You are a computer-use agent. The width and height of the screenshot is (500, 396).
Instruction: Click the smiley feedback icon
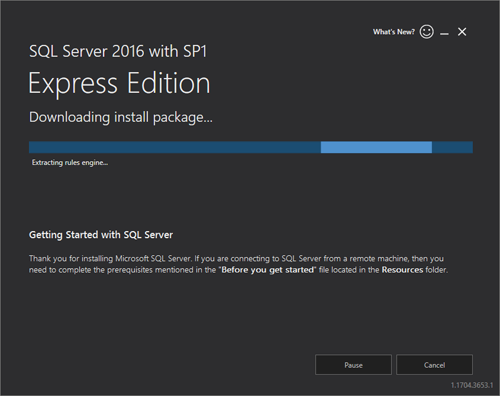427,32
